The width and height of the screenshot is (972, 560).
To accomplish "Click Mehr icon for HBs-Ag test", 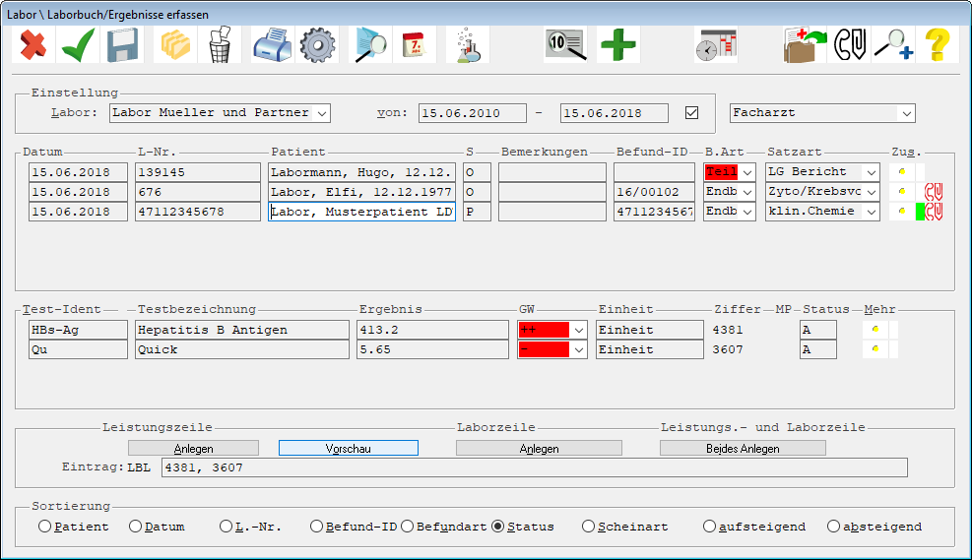I will pos(875,330).
